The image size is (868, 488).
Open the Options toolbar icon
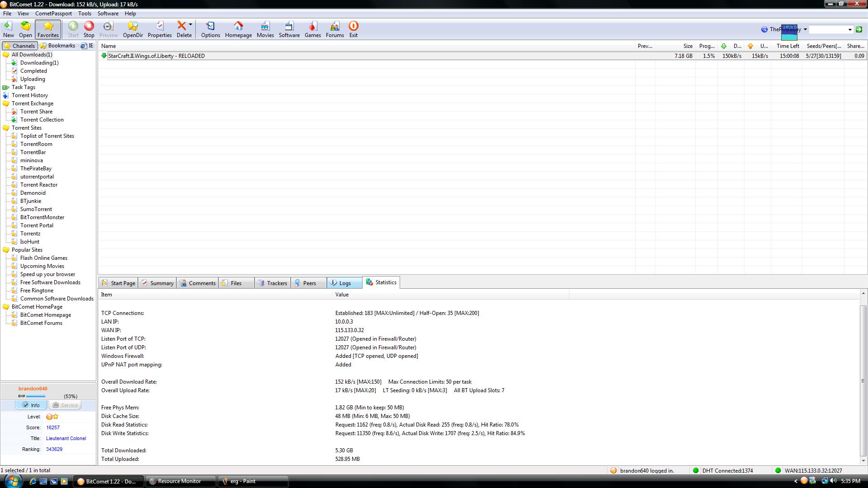(210, 29)
